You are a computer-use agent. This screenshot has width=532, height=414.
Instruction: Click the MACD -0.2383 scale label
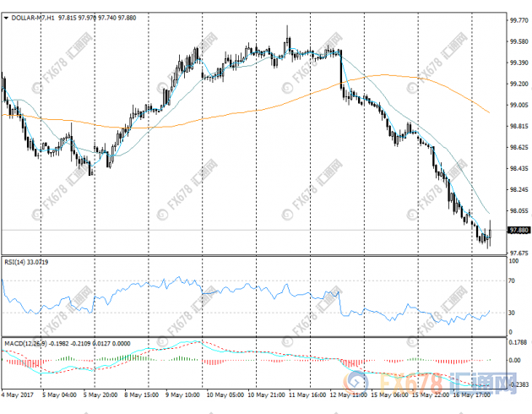click(518, 383)
